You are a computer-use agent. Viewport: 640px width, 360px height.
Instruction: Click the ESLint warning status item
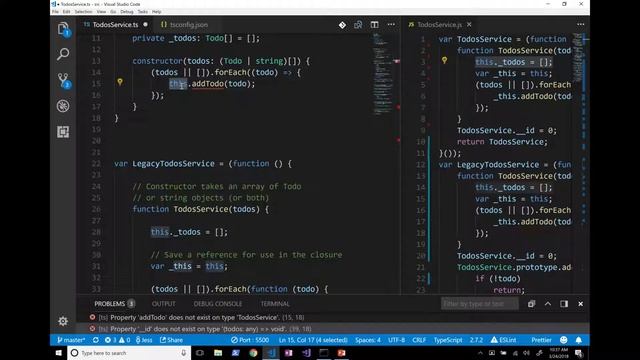503,340
